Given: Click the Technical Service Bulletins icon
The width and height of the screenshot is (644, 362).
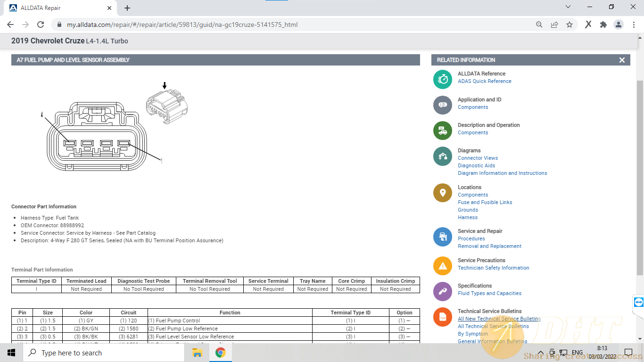Looking at the screenshot, I should 443,317.
